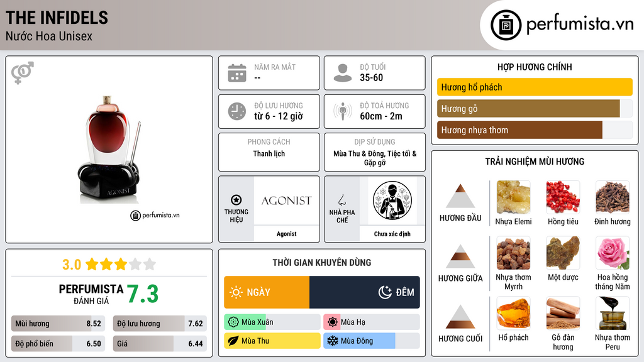
Task: Click the Gỗ đàn hương note image
Action: (563, 314)
